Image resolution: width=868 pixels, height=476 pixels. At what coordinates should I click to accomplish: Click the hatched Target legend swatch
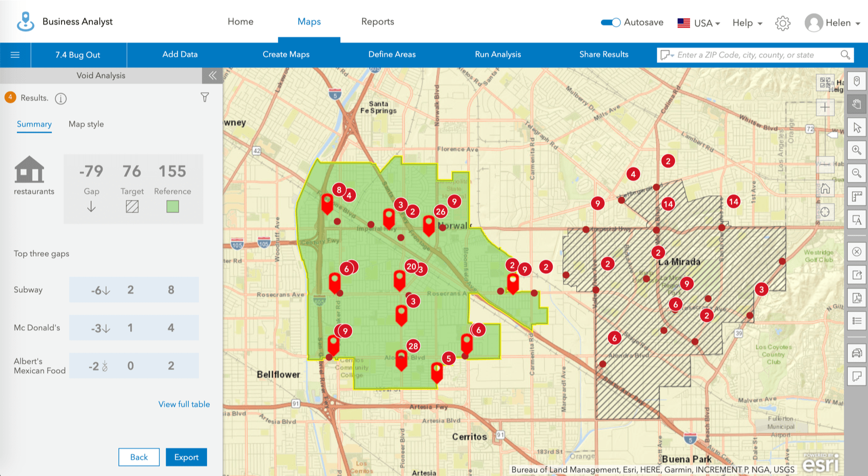pos(132,206)
